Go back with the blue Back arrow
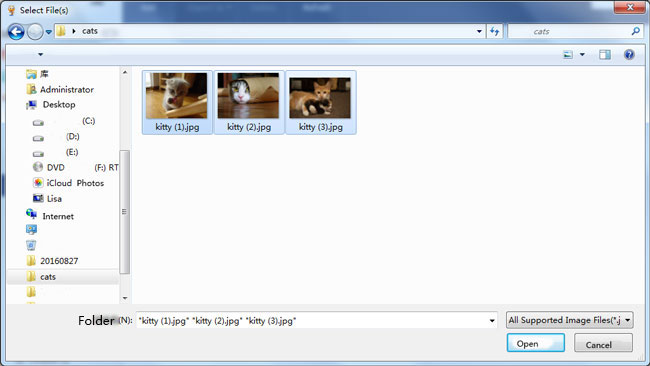The image size is (650, 366). click(x=16, y=32)
